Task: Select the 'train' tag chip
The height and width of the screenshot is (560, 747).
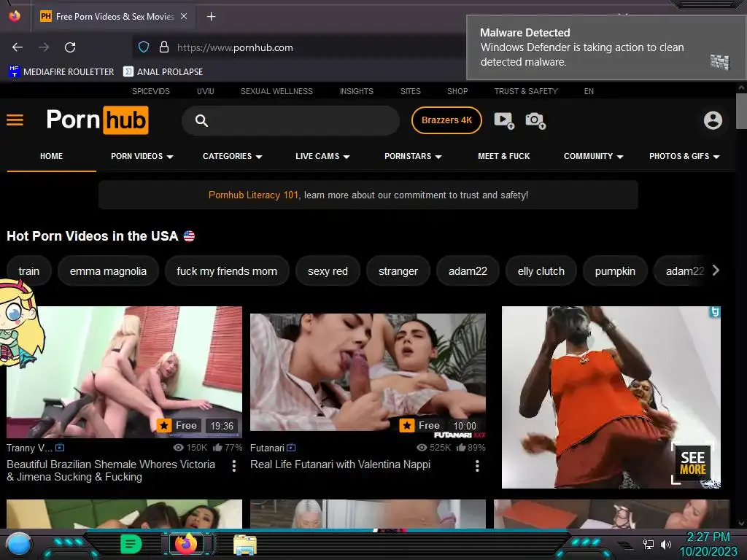Action: (29, 271)
